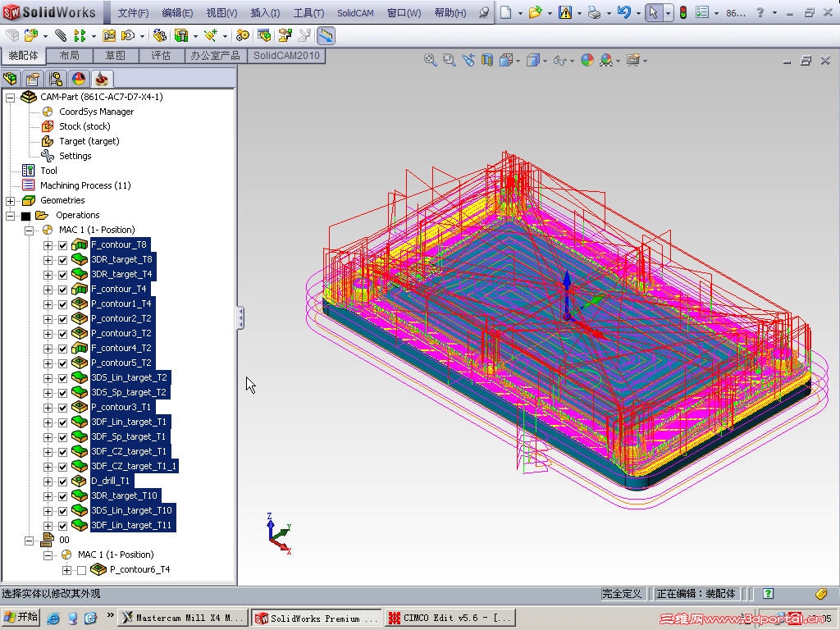Expand the F_contour_T4 operation node
The width and height of the screenshot is (840, 630).
point(48,290)
